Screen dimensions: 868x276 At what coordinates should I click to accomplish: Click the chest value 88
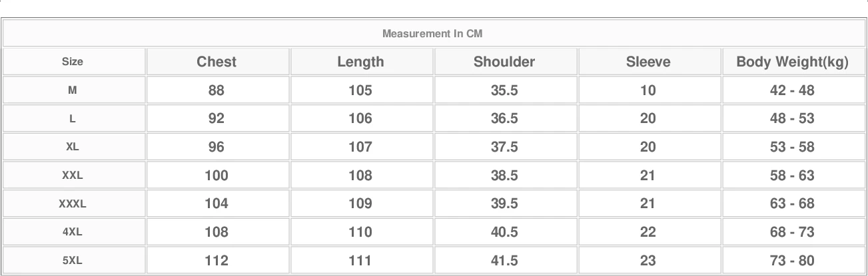click(x=217, y=90)
